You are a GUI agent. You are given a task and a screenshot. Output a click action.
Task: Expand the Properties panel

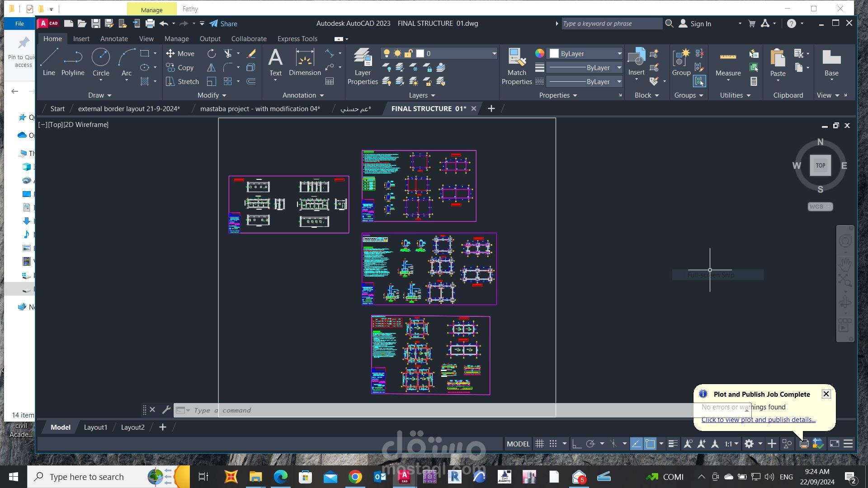[x=558, y=95]
